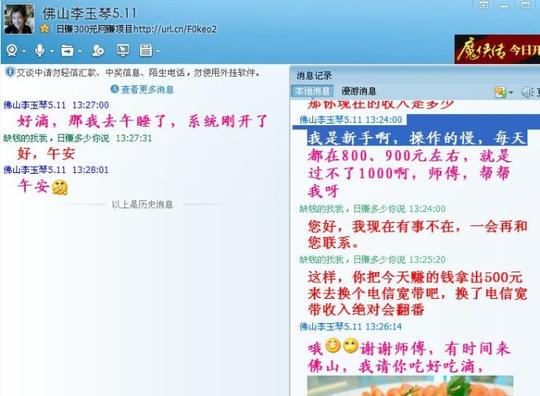The width and height of the screenshot is (540, 396).
Task: Click sender line 缺钱的找我 13:27:31
Action: pyautogui.click(x=77, y=138)
